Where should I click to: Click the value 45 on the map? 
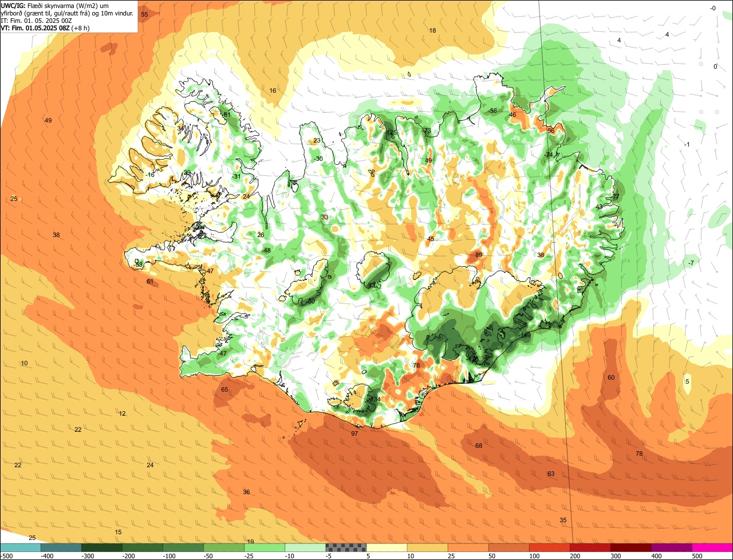(431, 239)
